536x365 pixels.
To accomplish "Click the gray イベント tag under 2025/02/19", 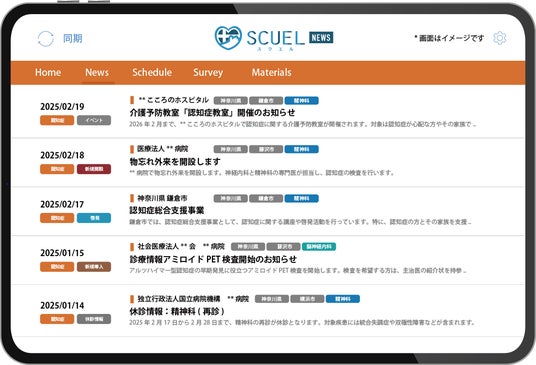I will click(94, 120).
